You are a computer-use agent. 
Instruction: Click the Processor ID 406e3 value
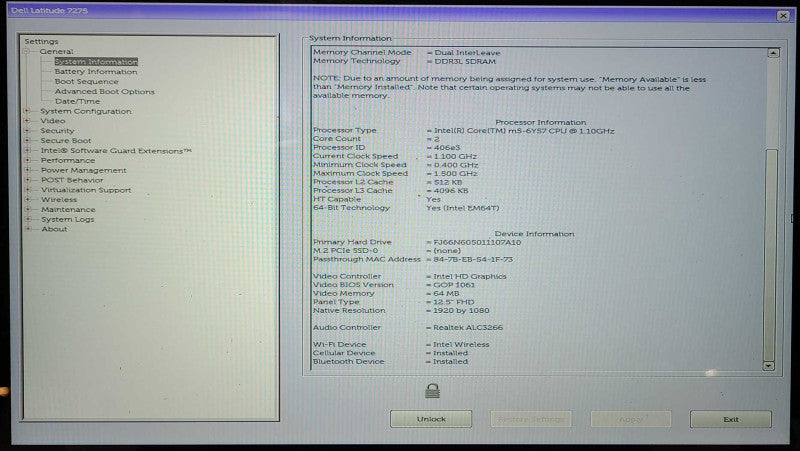tap(447, 147)
